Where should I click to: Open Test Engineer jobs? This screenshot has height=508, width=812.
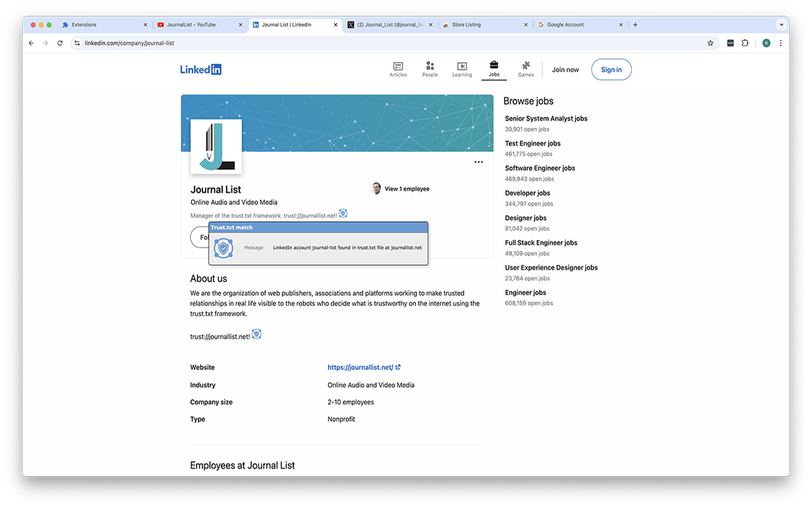[533, 144]
